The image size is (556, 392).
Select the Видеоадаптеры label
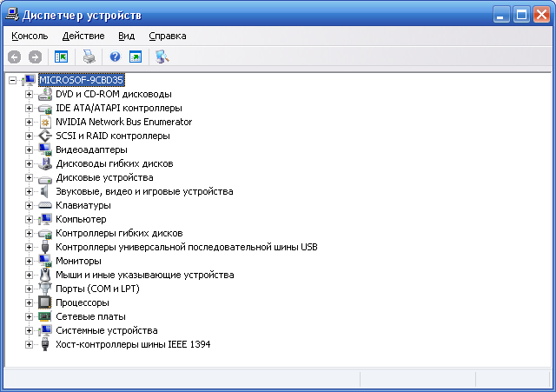click(x=91, y=149)
